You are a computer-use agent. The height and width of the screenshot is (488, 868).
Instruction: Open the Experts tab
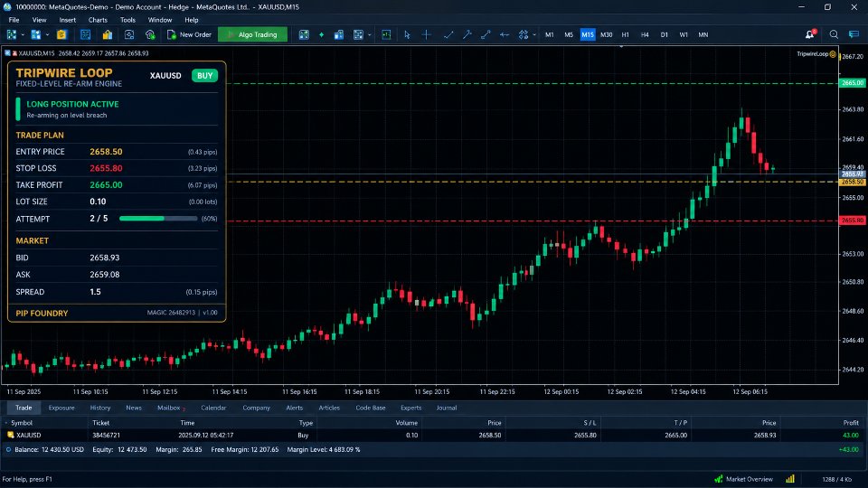point(410,408)
